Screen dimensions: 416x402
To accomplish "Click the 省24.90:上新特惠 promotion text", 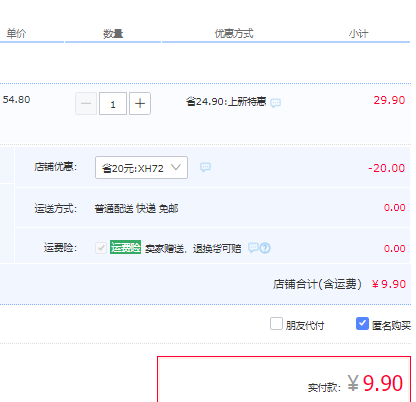I will click(226, 101).
